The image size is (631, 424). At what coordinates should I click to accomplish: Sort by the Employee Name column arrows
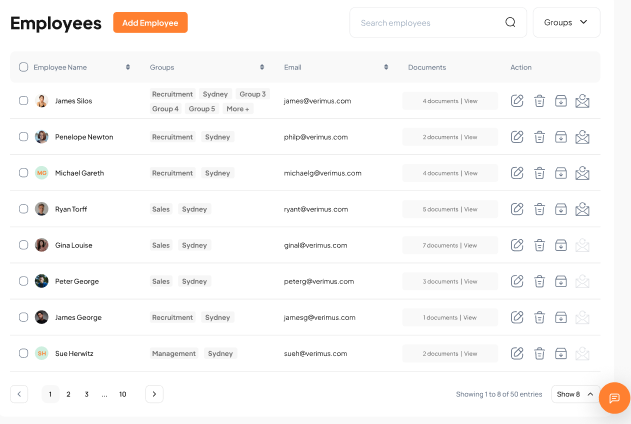click(x=128, y=67)
